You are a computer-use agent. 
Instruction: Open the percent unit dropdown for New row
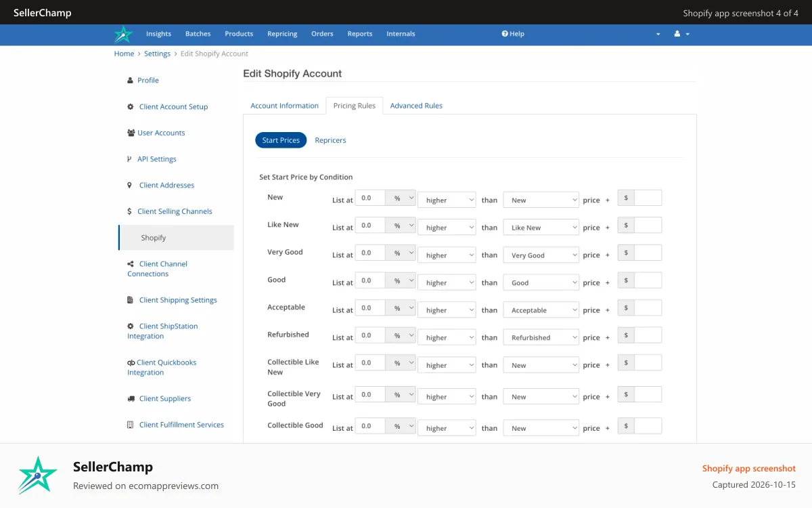(401, 198)
